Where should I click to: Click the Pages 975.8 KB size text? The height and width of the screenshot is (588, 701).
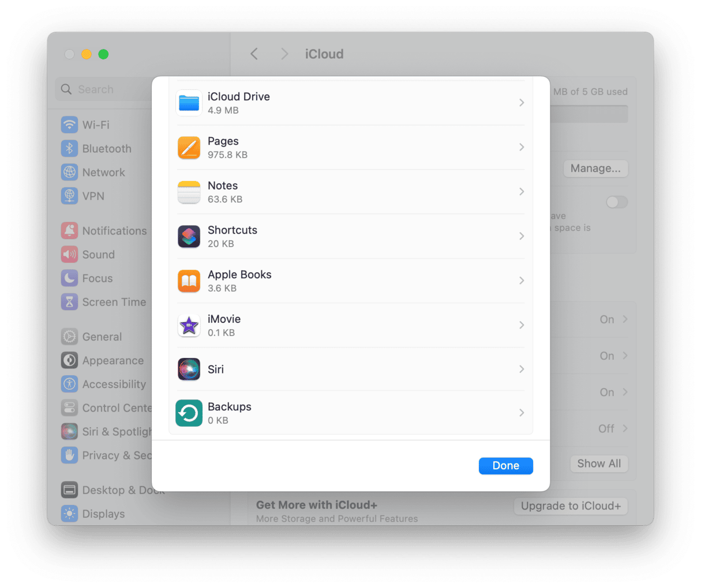(227, 154)
